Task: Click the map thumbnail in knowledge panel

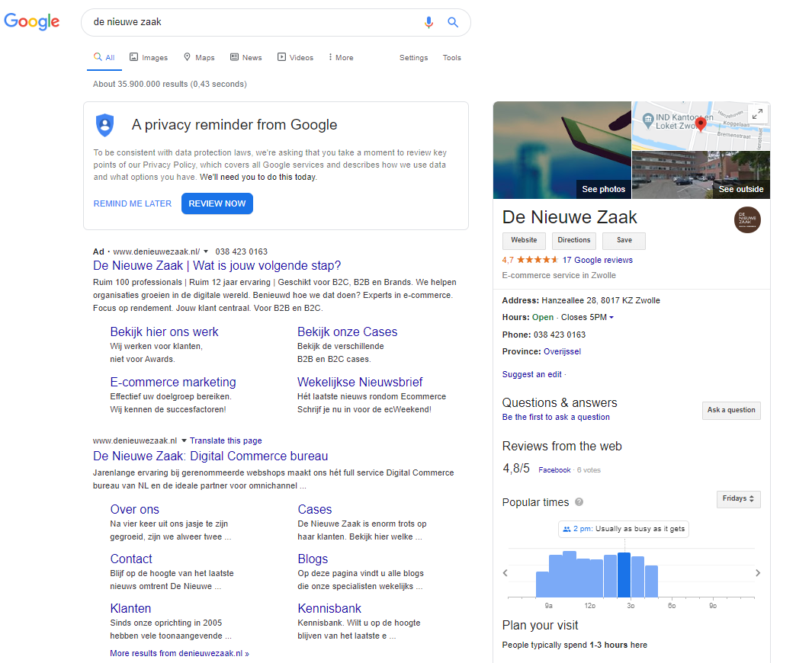Action: coord(701,126)
